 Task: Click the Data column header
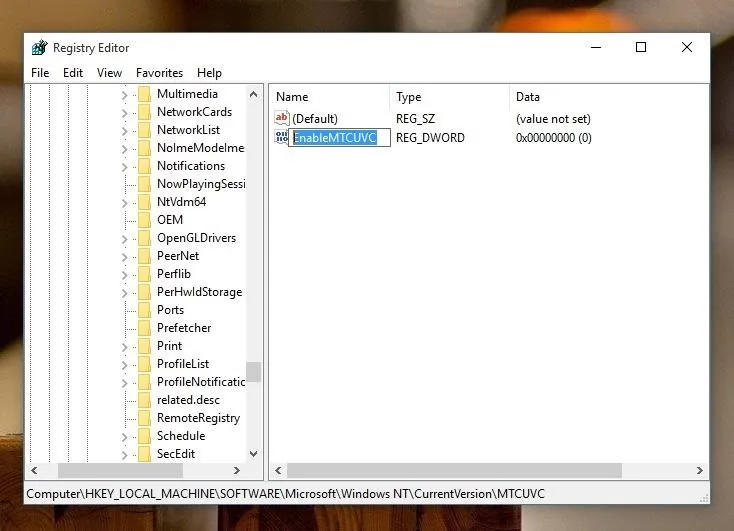click(x=609, y=97)
